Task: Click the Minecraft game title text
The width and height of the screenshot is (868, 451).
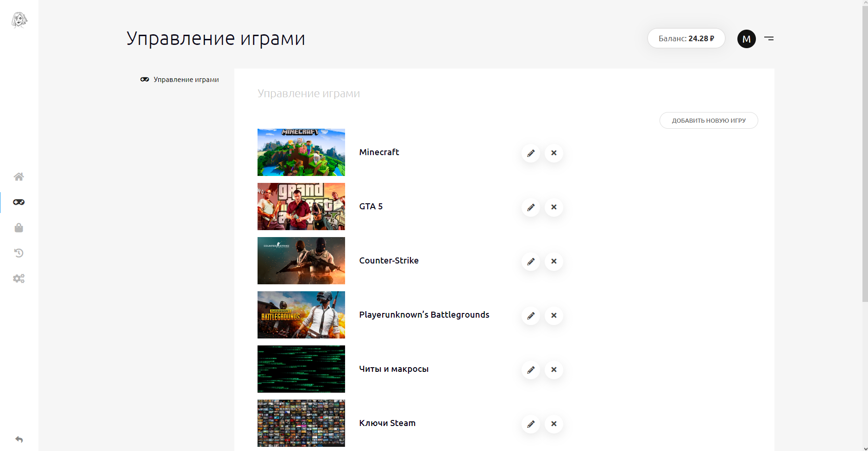Action: click(x=379, y=152)
